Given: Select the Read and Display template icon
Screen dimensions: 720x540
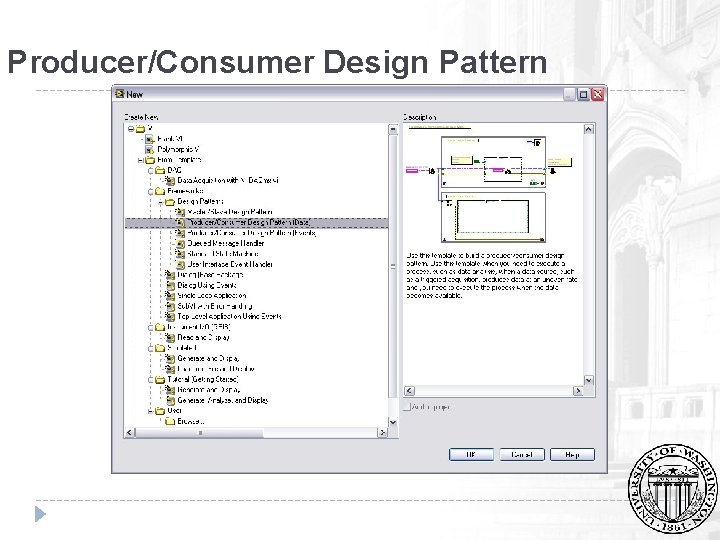Looking at the screenshot, I should [x=170, y=338].
